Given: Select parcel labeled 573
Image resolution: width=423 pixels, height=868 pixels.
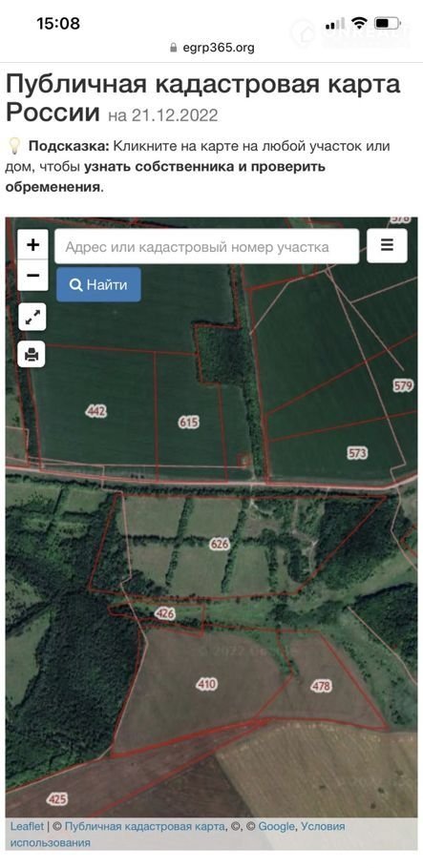Looking at the screenshot, I should (357, 453).
